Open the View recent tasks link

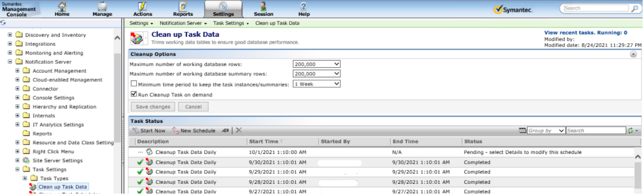coord(585,33)
